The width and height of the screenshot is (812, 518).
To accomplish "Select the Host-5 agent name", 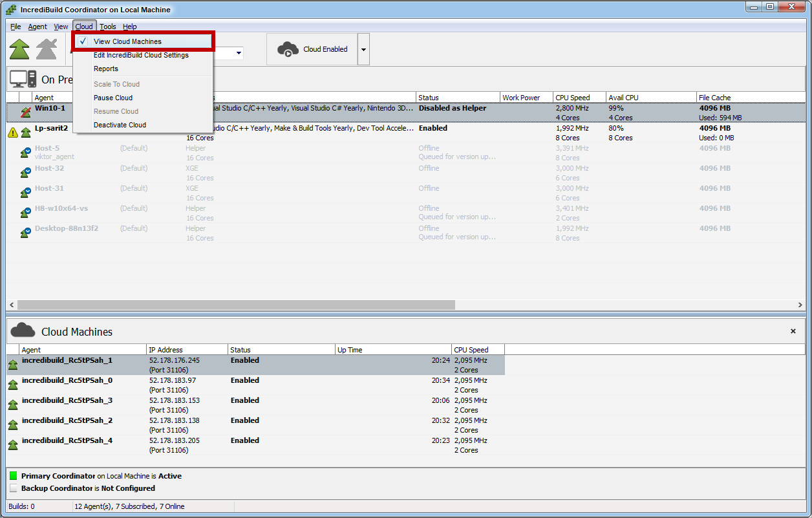I will point(47,148).
